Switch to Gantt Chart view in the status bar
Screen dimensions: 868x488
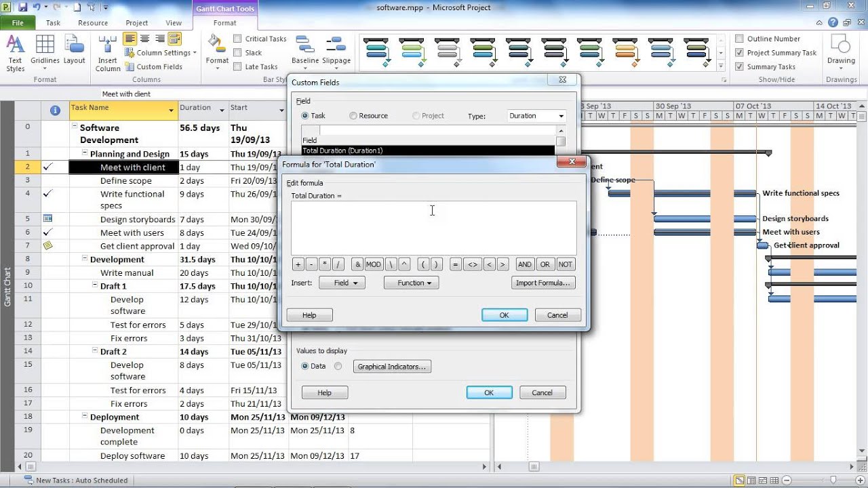pyautogui.click(x=739, y=481)
